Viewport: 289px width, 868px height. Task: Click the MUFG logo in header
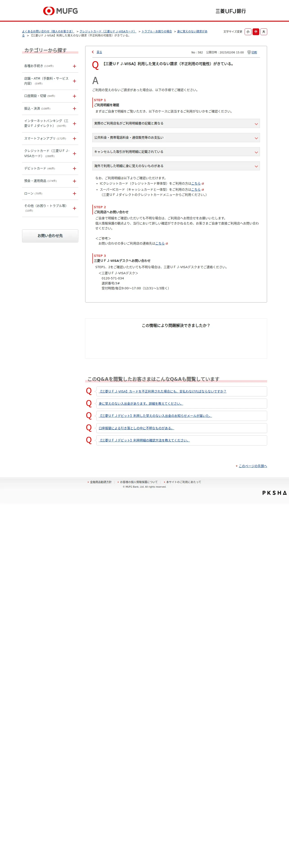point(61,11)
